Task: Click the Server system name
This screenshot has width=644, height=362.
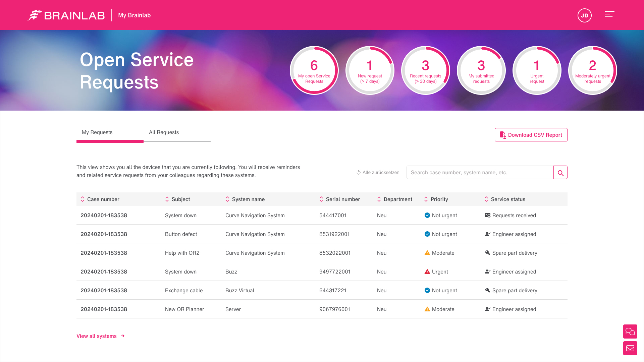Action: point(233,309)
